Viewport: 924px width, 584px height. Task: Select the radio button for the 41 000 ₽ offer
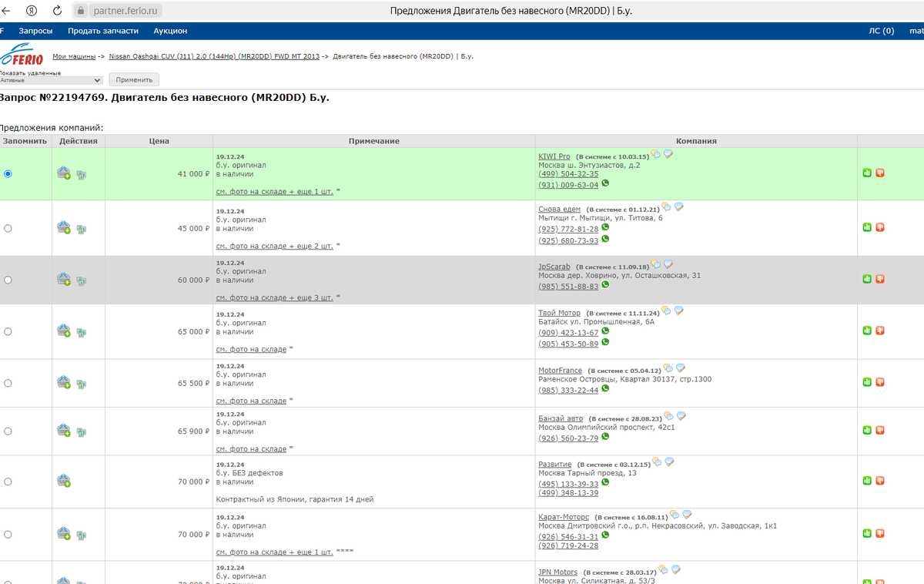tap(8, 174)
